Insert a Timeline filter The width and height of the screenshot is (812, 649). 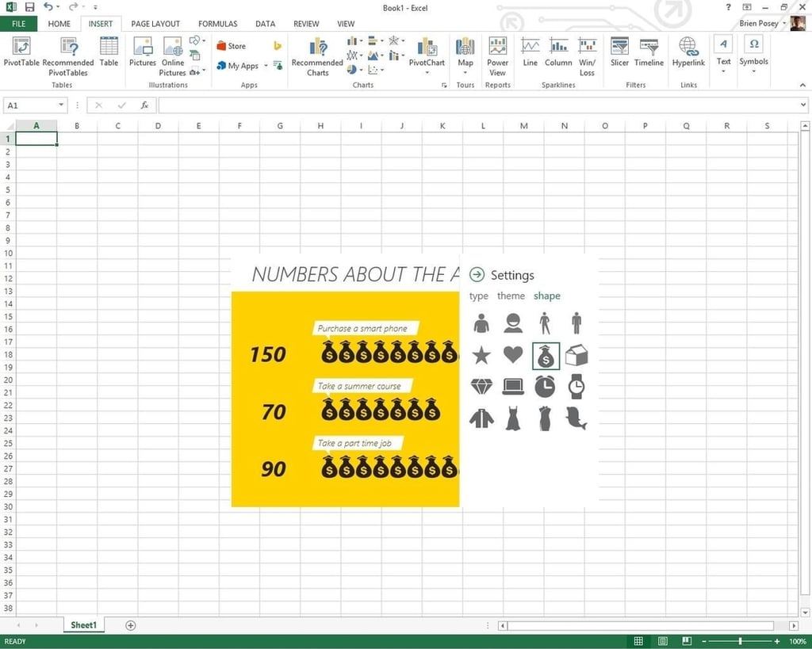click(x=649, y=52)
